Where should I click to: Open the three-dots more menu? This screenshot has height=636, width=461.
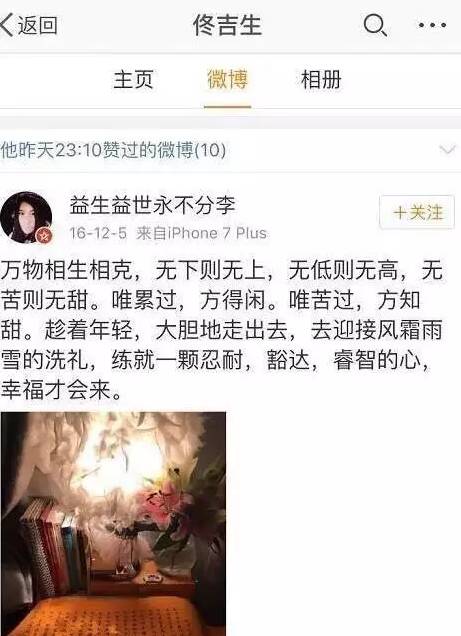[433, 25]
